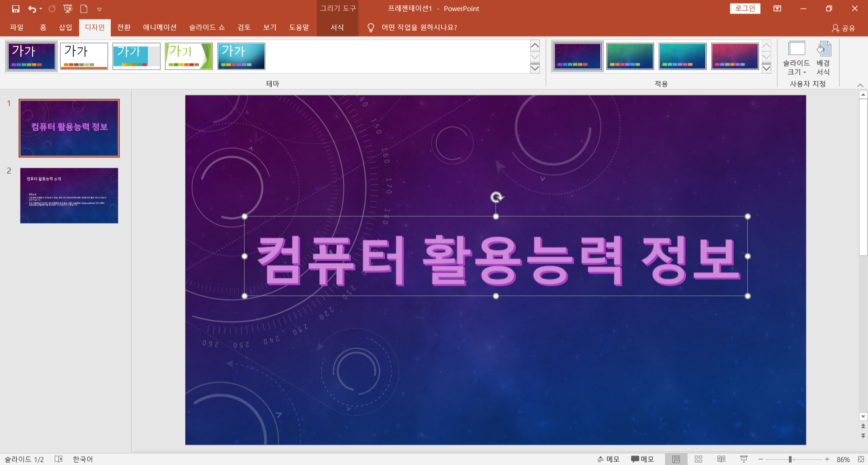The image size is (868, 465).
Task: Move down one row in the theme gallery
Action: (535, 57)
